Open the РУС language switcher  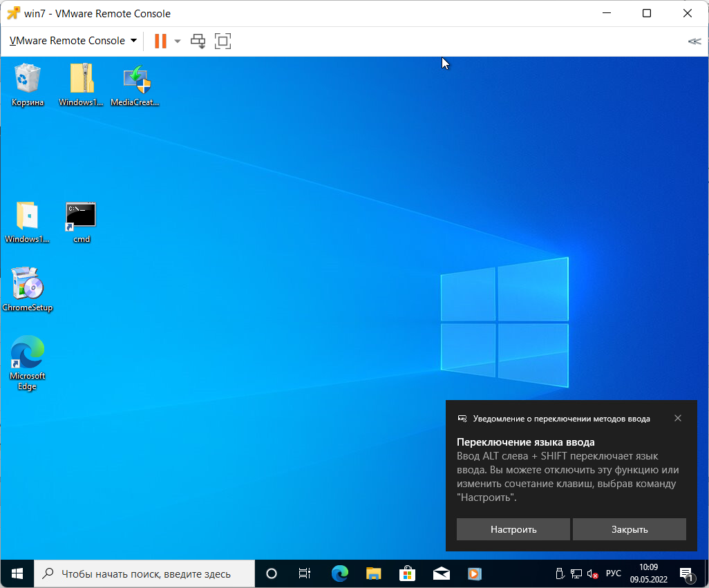[x=612, y=573]
